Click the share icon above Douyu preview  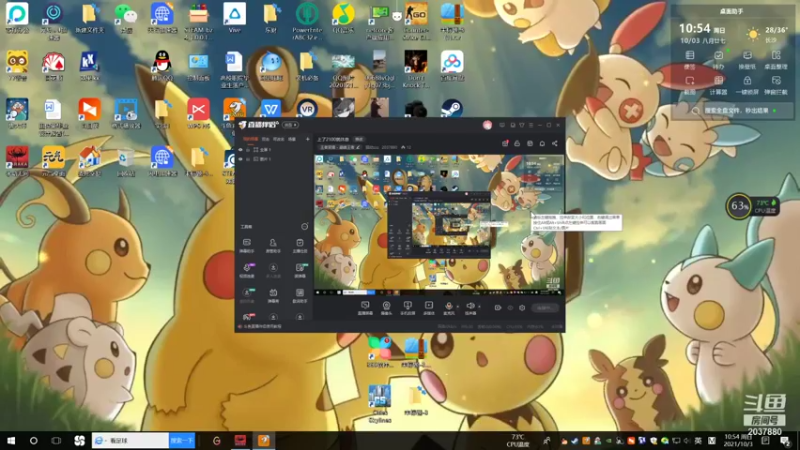(x=555, y=143)
